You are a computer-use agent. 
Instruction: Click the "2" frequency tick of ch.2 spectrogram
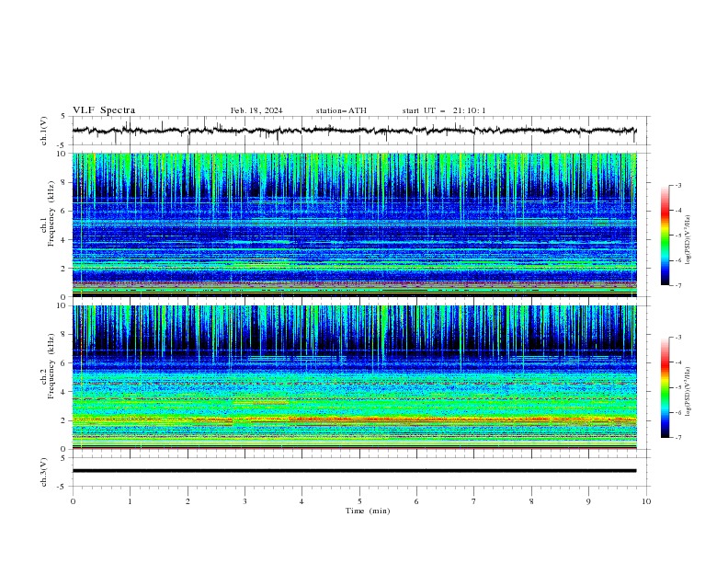65,420
